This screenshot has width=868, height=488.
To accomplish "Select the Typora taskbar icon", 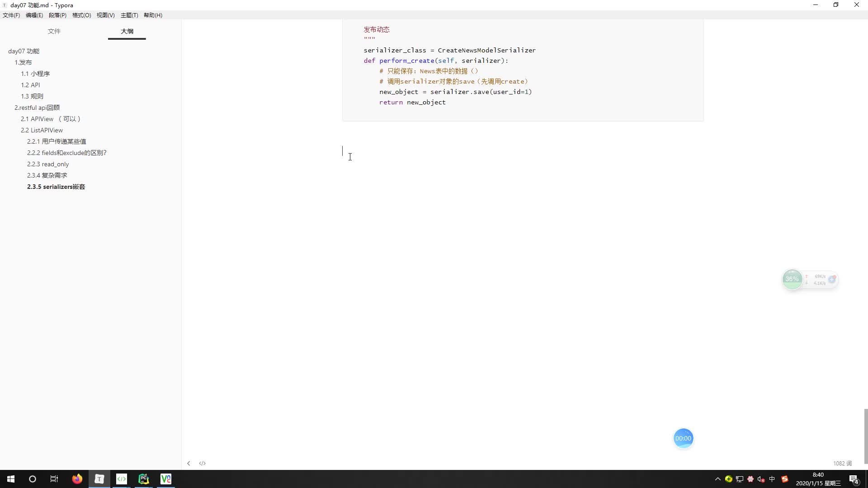I will [x=99, y=479].
